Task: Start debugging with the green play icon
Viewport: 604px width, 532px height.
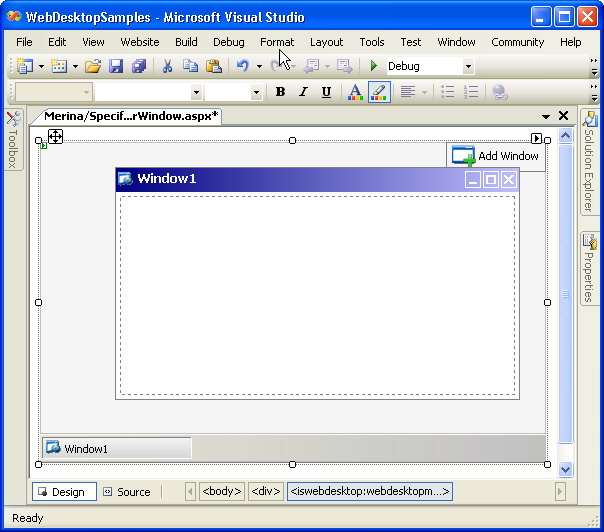Action: coord(374,66)
